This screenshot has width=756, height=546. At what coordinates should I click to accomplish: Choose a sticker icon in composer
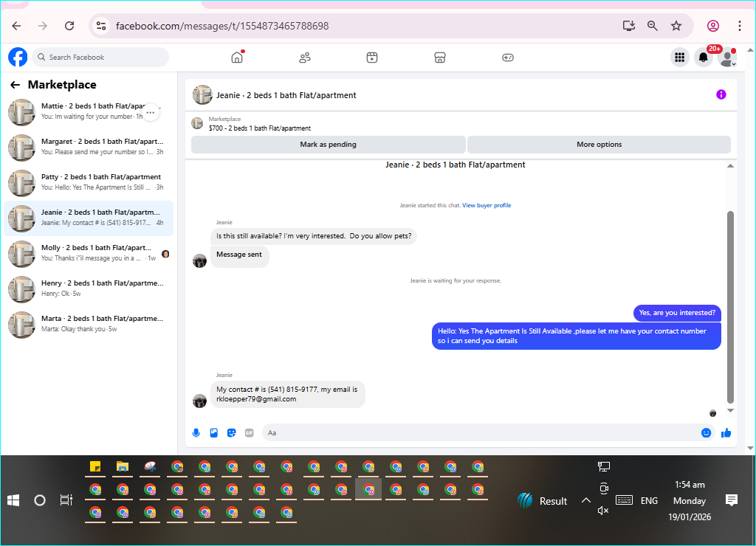[x=231, y=433]
